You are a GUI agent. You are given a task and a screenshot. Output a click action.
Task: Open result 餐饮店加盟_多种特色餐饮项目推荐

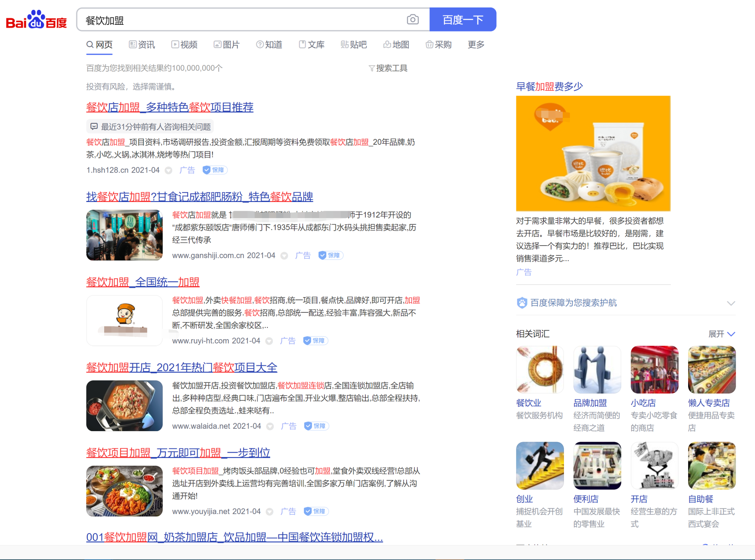[170, 107]
